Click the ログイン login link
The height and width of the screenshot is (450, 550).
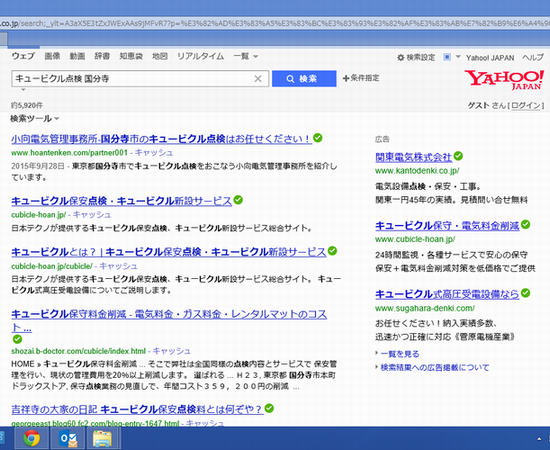tap(525, 105)
